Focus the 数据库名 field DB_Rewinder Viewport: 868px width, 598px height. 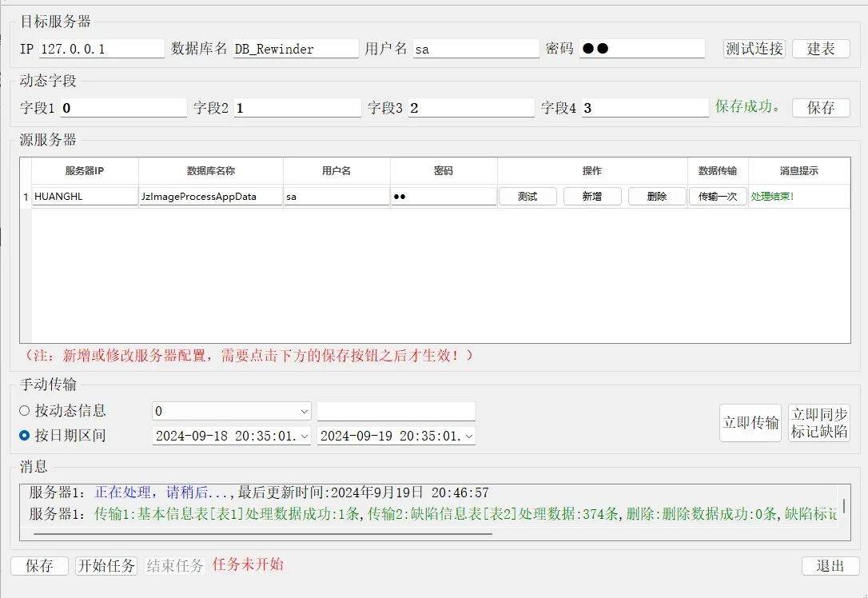[296, 49]
